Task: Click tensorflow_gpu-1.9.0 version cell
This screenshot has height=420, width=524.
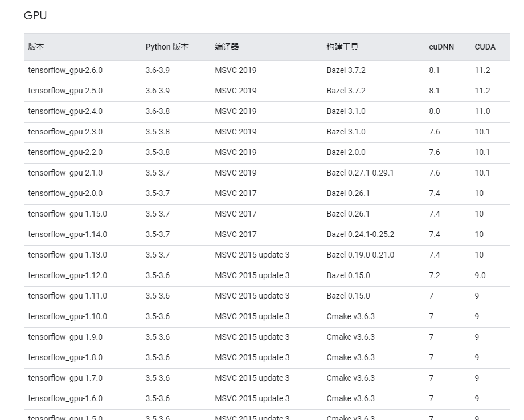Action: [x=65, y=337]
